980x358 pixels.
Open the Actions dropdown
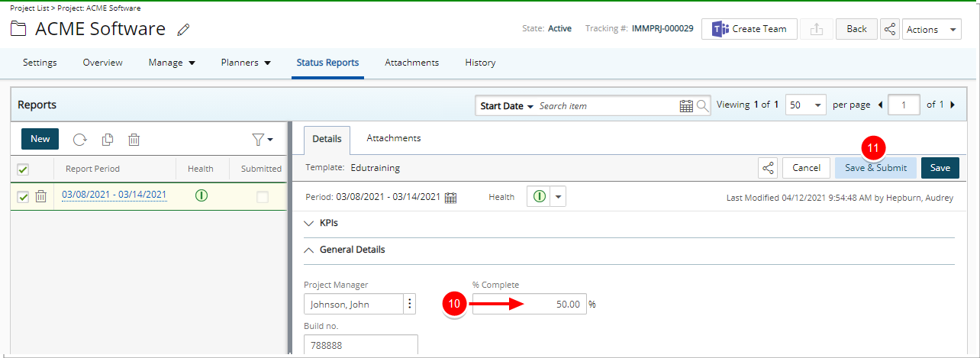coord(931,29)
